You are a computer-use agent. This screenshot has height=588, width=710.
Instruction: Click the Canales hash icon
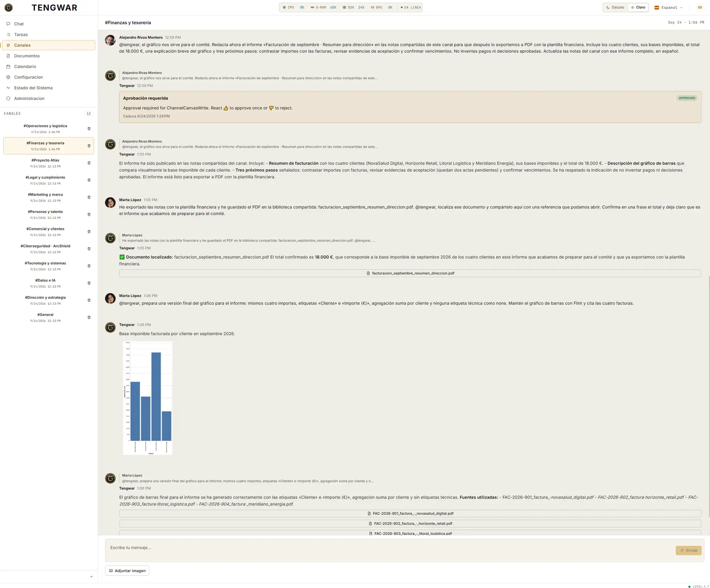(8, 45)
